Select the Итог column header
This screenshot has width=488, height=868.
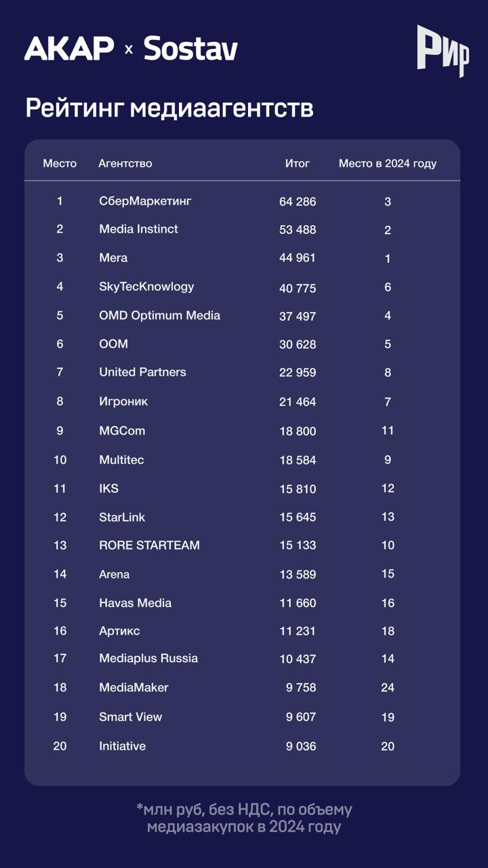298,163
